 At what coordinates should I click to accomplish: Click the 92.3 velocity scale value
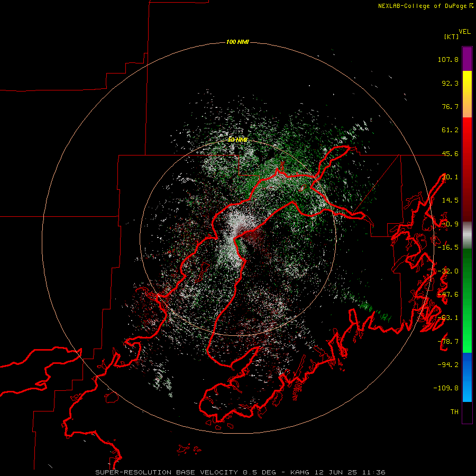coord(450,83)
